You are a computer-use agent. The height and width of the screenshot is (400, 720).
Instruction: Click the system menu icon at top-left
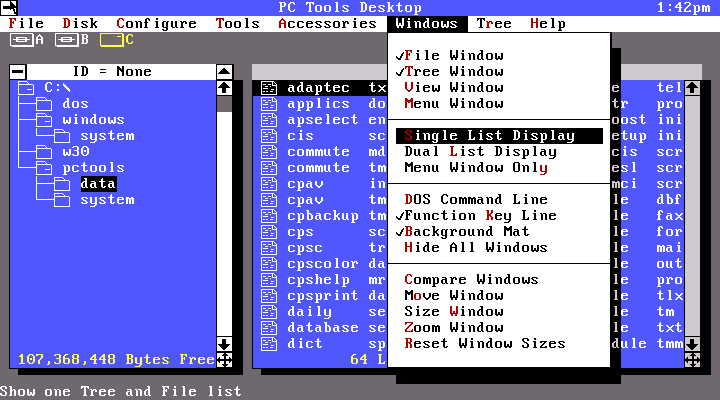coord(9,7)
